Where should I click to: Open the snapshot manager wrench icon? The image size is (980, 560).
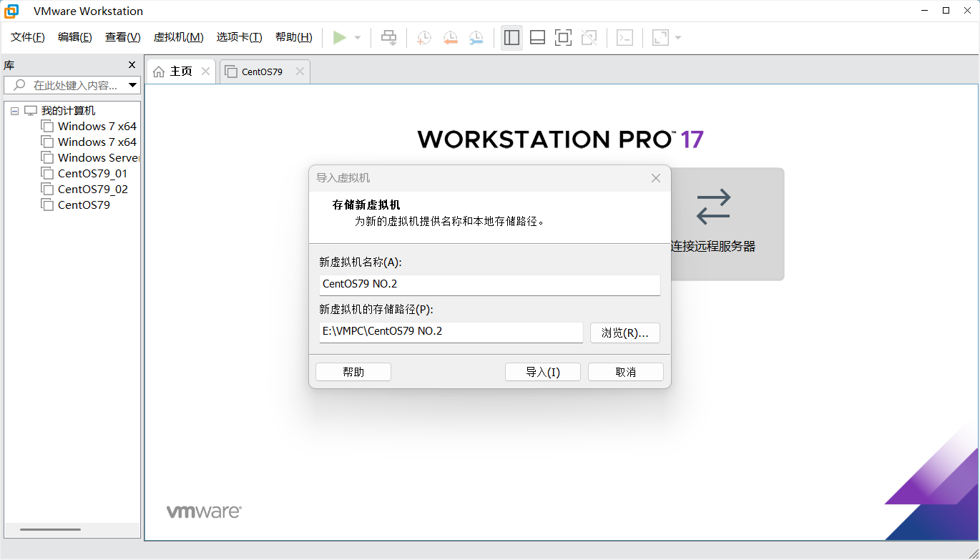tap(476, 38)
